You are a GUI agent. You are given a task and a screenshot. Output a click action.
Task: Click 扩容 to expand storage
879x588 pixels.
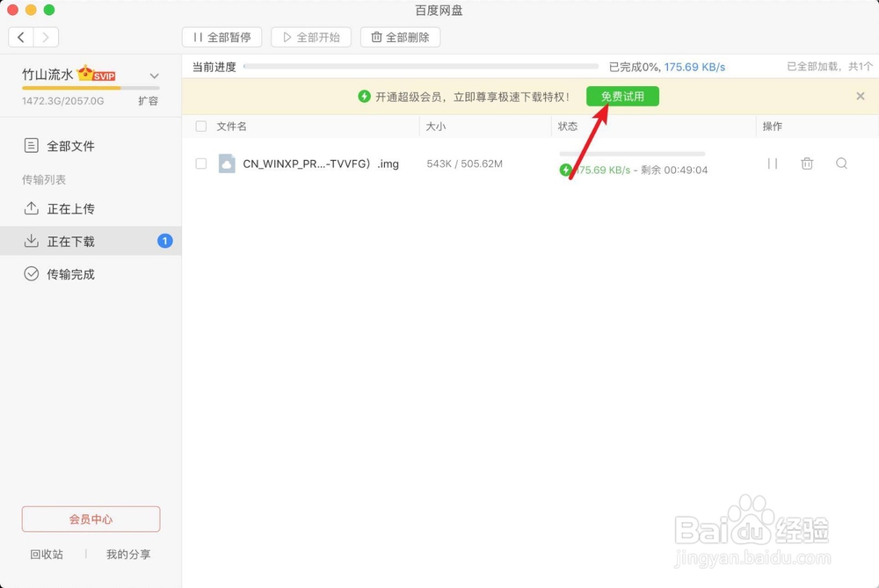(148, 101)
